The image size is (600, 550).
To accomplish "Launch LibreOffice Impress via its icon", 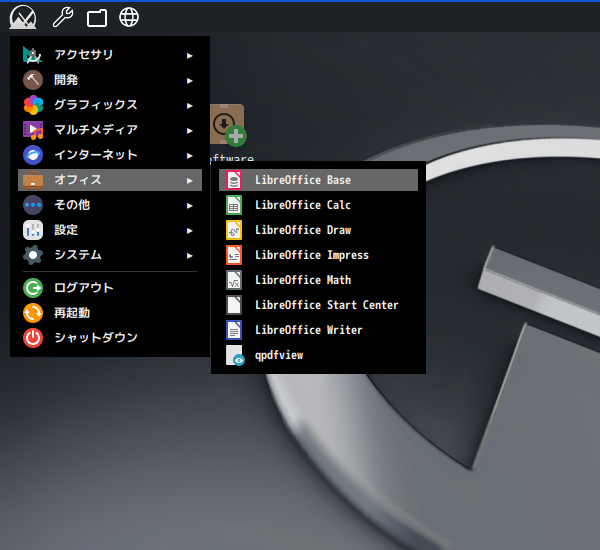I will tap(234, 255).
